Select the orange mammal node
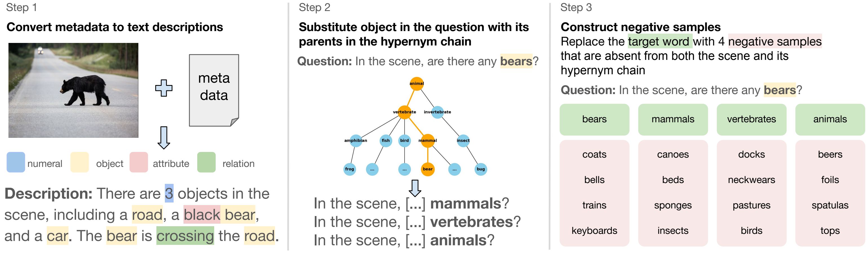The height and width of the screenshot is (270, 868). 428,140
